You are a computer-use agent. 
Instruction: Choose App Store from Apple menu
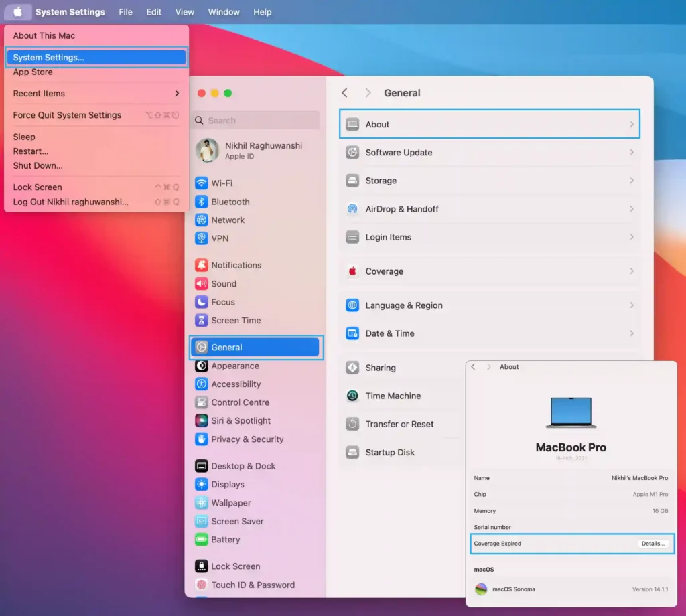tap(96, 72)
